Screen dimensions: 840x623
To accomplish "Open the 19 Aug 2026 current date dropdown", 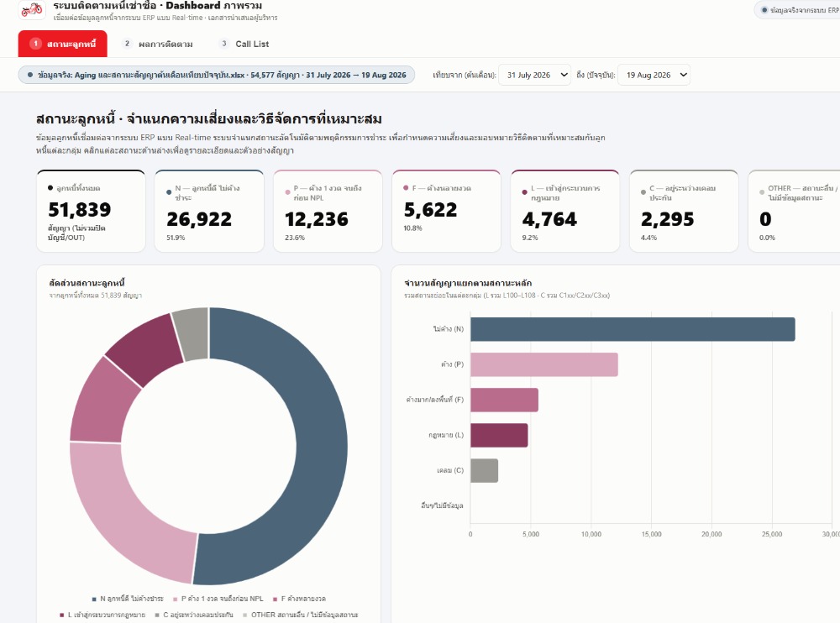I will tap(654, 75).
